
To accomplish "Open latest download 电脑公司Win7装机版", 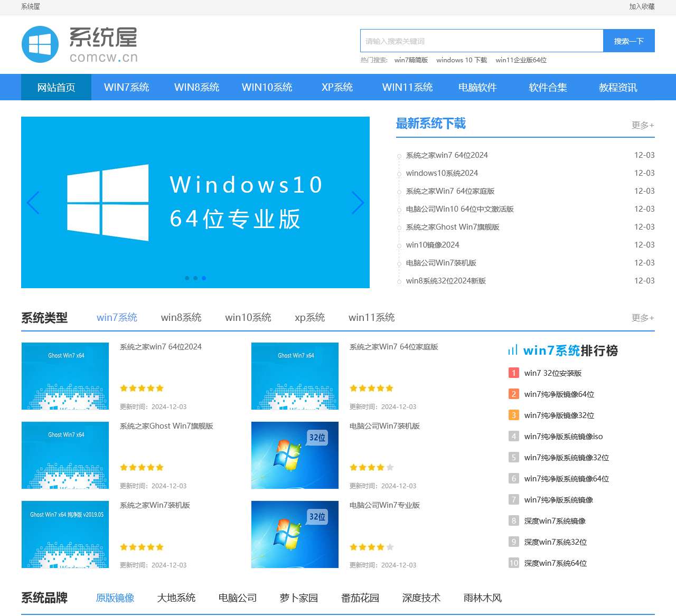I will pyautogui.click(x=441, y=263).
